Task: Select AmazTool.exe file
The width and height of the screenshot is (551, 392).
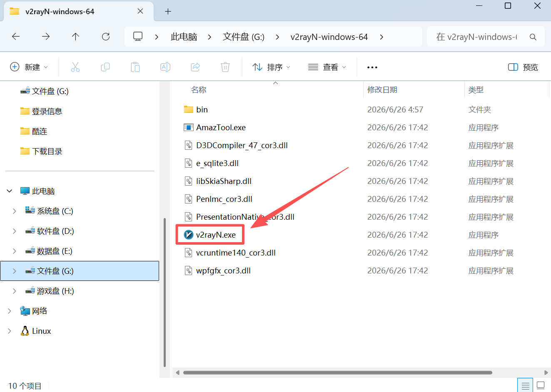Action: (x=221, y=127)
